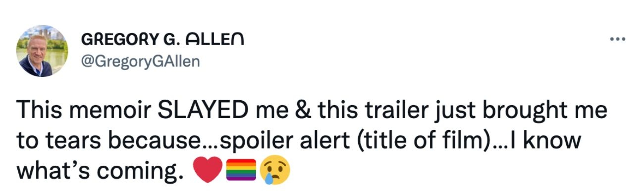
Task: Click the words I know
Action: (x=545, y=140)
